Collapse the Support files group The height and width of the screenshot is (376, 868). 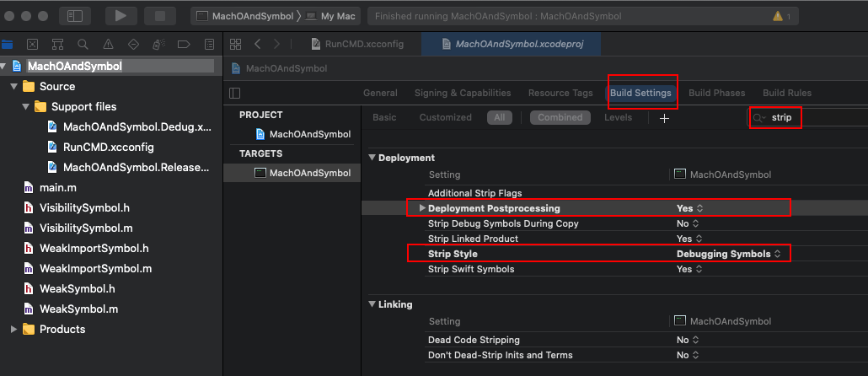26,107
